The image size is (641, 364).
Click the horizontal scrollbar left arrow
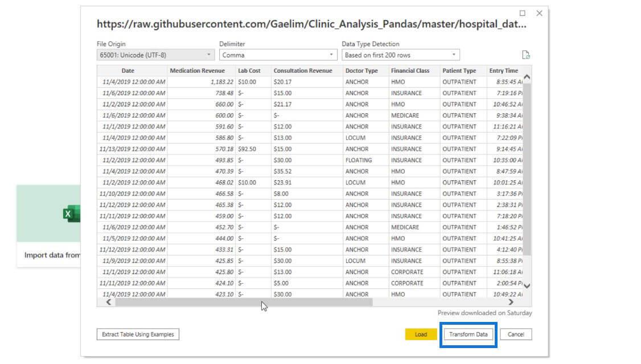coord(109,303)
